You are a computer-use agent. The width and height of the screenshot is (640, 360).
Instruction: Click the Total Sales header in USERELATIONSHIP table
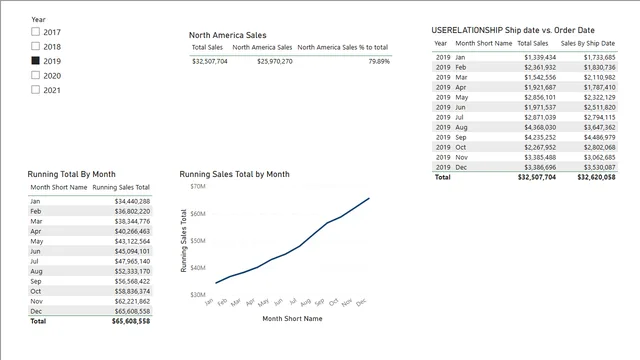[533, 43]
